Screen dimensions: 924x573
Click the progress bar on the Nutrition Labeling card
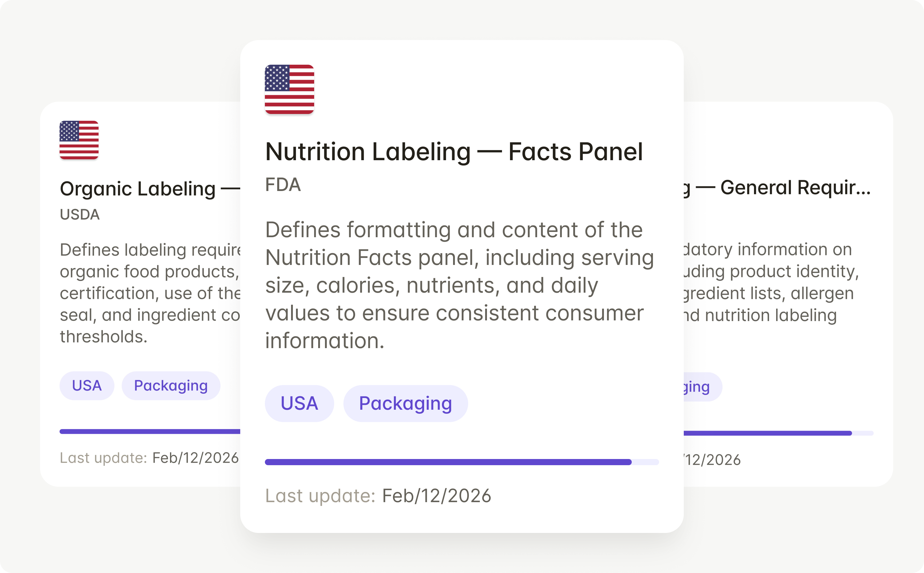pyautogui.click(x=461, y=461)
